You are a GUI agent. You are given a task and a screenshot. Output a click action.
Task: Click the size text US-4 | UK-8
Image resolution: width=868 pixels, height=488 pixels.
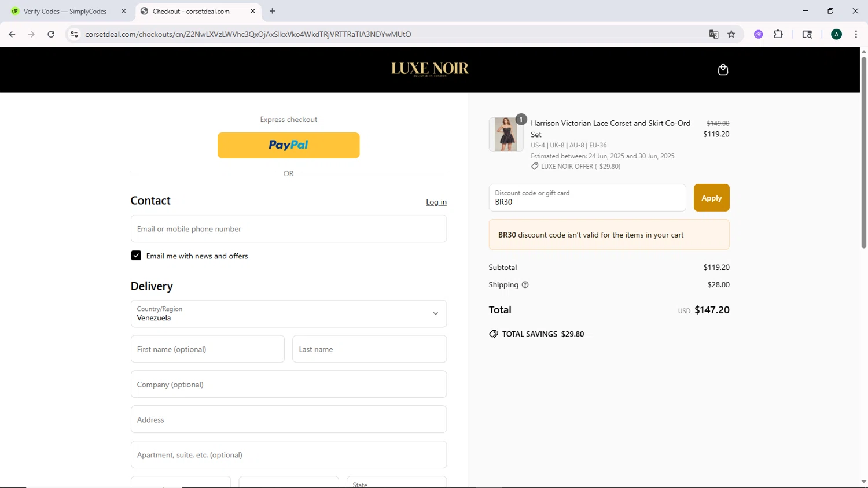pos(569,145)
